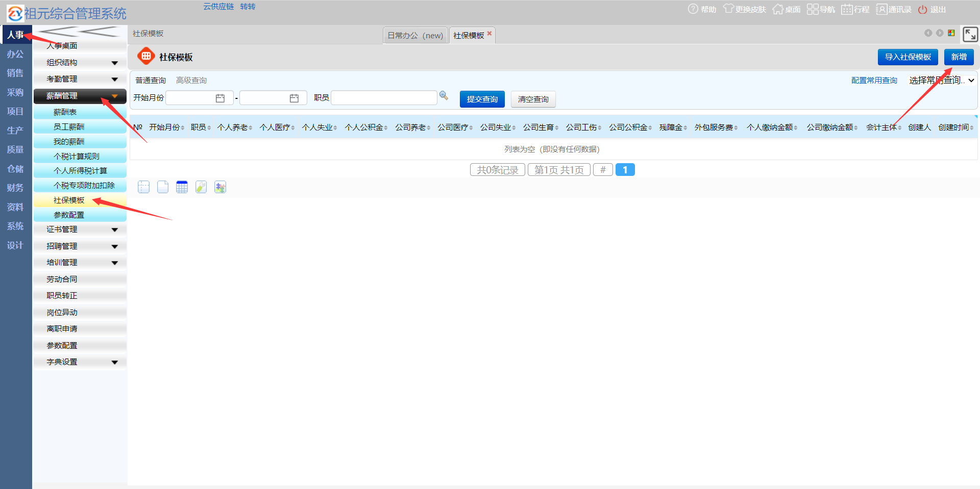
Task: Expand the 招聘管理 menu
Action: tap(80, 246)
